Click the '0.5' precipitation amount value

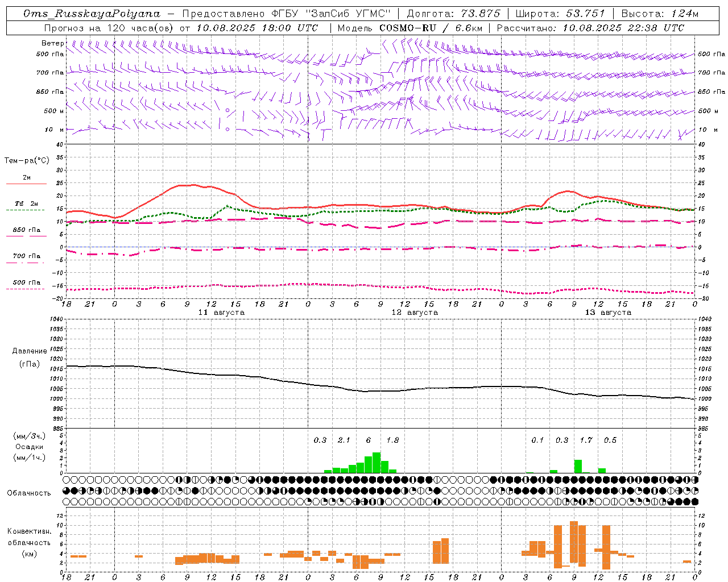[x=610, y=440]
